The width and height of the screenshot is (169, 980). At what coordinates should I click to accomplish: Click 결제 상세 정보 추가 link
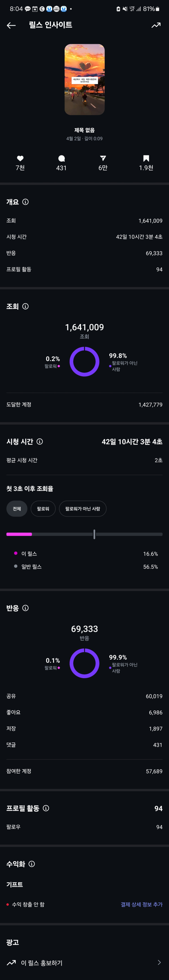click(x=141, y=904)
